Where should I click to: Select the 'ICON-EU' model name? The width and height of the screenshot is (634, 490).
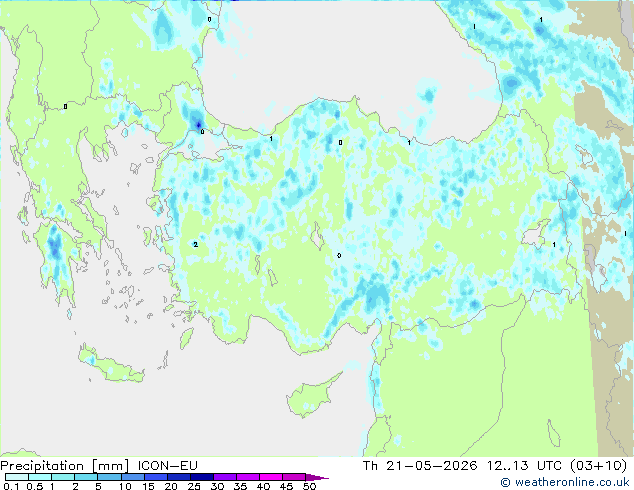167,466
